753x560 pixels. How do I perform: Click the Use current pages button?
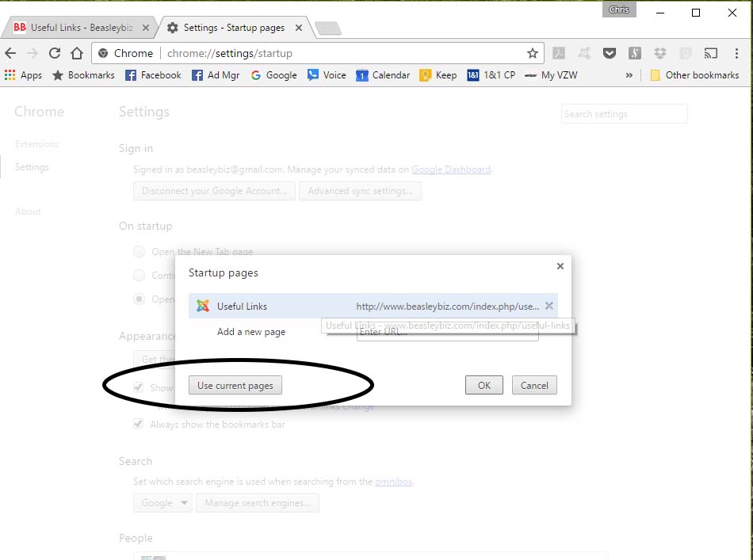234,385
